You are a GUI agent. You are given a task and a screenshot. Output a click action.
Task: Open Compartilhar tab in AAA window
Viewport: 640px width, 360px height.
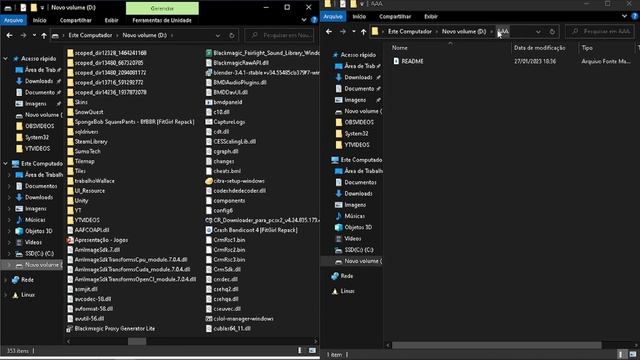point(395,16)
